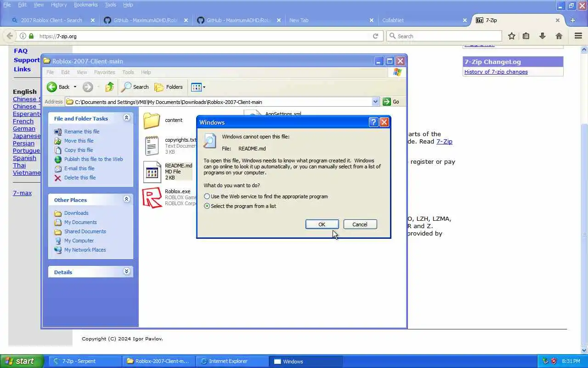Click the Go button next to Address
Image resolution: width=588 pixels, height=368 pixels.
coord(391,102)
